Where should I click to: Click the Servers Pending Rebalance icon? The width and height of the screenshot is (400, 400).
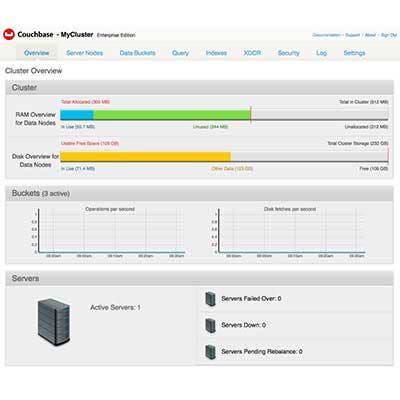click(211, 352)
